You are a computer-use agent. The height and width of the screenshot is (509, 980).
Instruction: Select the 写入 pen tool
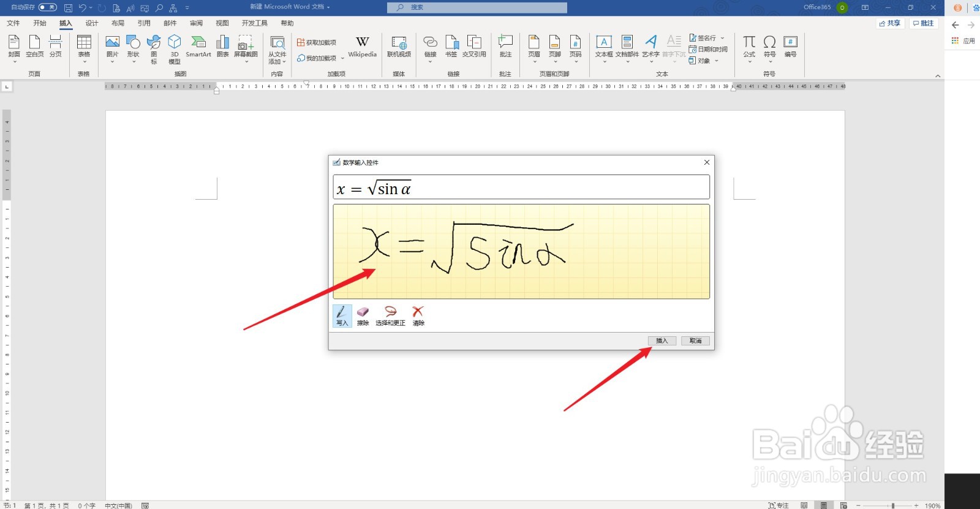click(x=342, y=316)
